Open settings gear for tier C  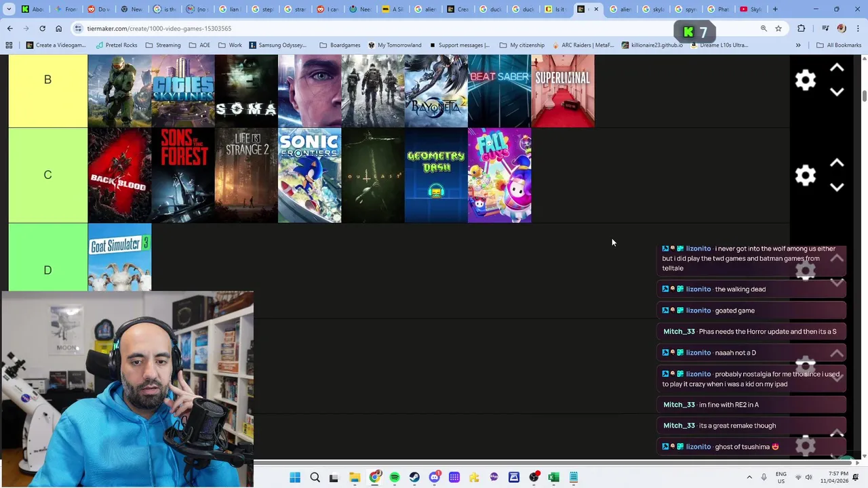point(805,176)
